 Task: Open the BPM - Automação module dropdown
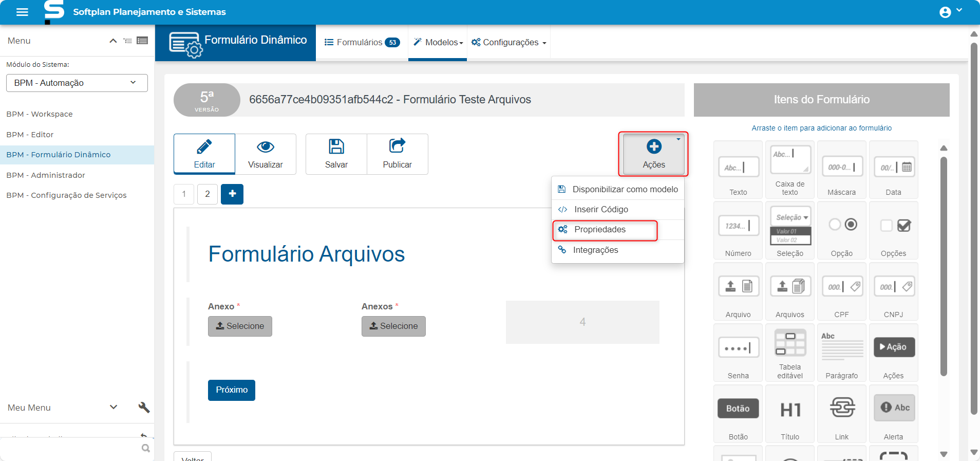tap(77, 83)
